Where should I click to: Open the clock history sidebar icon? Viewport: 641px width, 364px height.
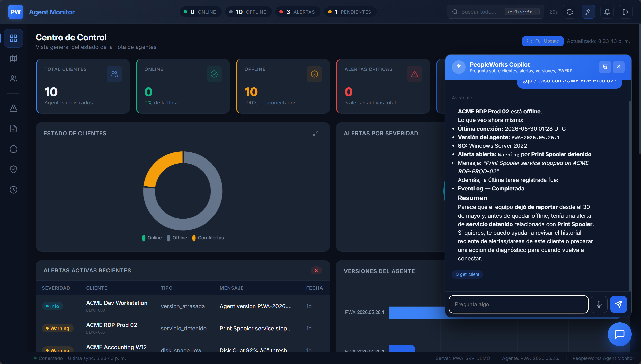[13, 190]
